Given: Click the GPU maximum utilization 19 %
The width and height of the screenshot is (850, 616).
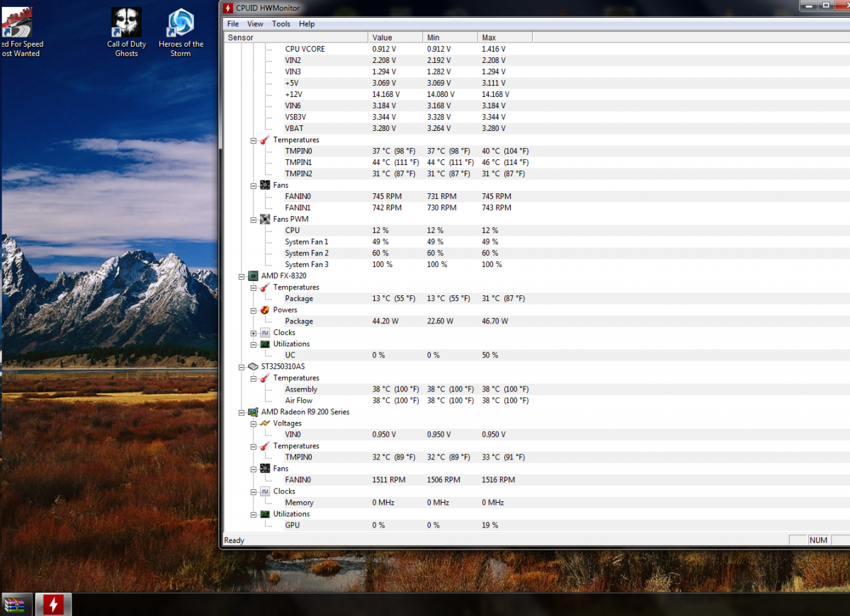Looking at the screenshot, I should point(490,525).
